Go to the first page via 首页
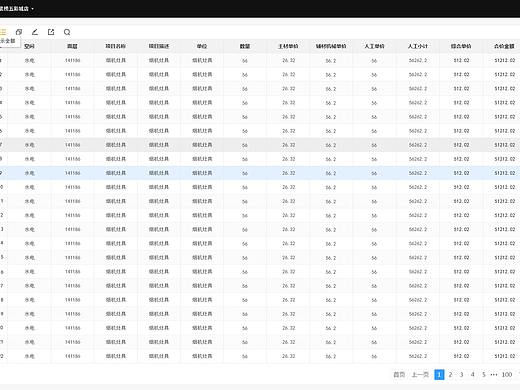 pyautogui.click(x=399, y=375)
